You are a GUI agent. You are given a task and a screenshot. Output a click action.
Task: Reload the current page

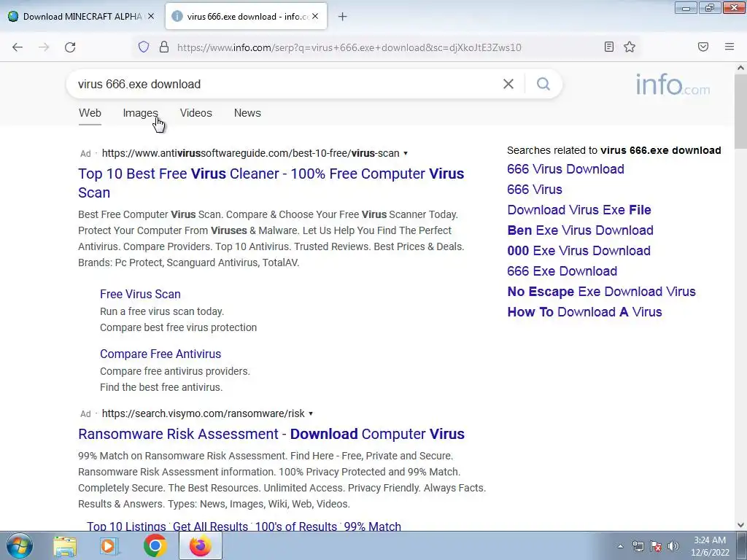click(70, 47)
